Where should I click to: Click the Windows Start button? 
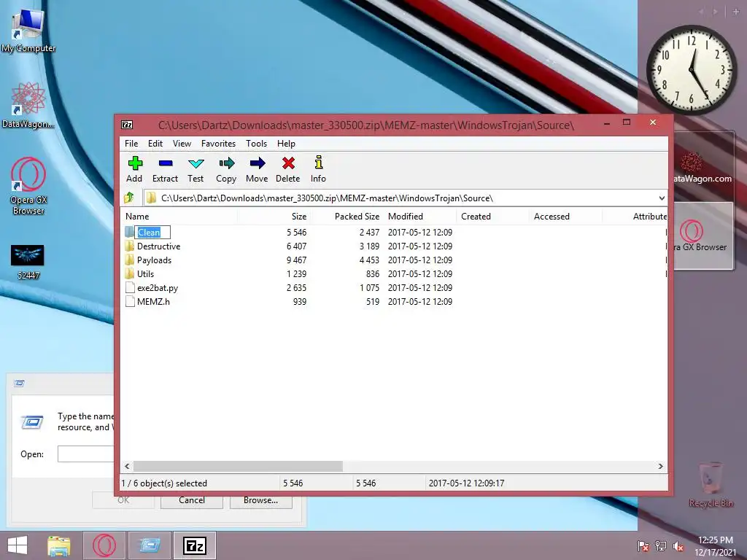point(18,545)
